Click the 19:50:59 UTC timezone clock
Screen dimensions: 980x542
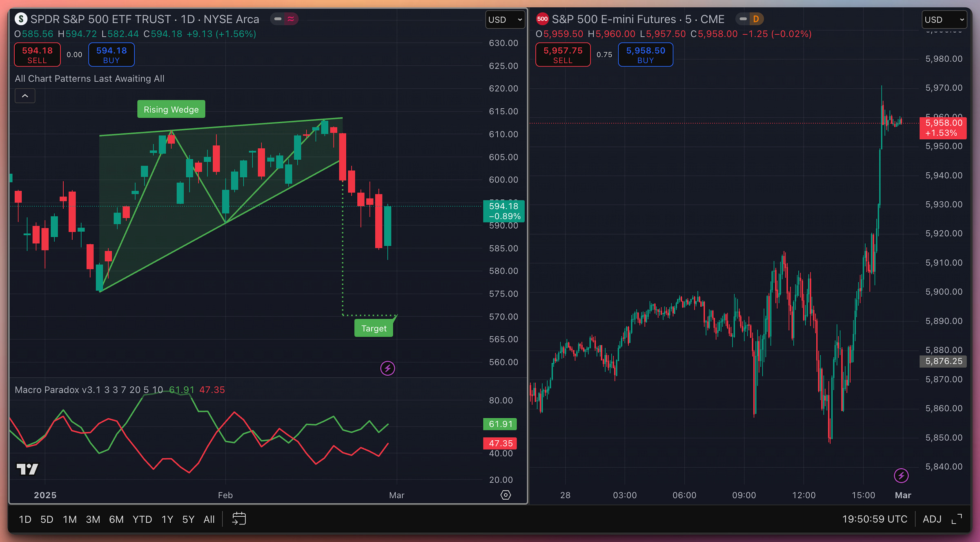pyautogui.click(x=875, y=519)
